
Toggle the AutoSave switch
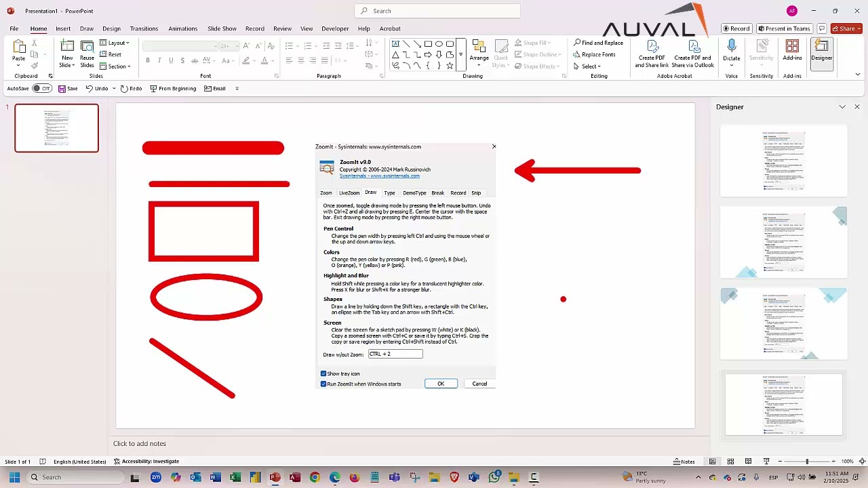tap(42, 89)
